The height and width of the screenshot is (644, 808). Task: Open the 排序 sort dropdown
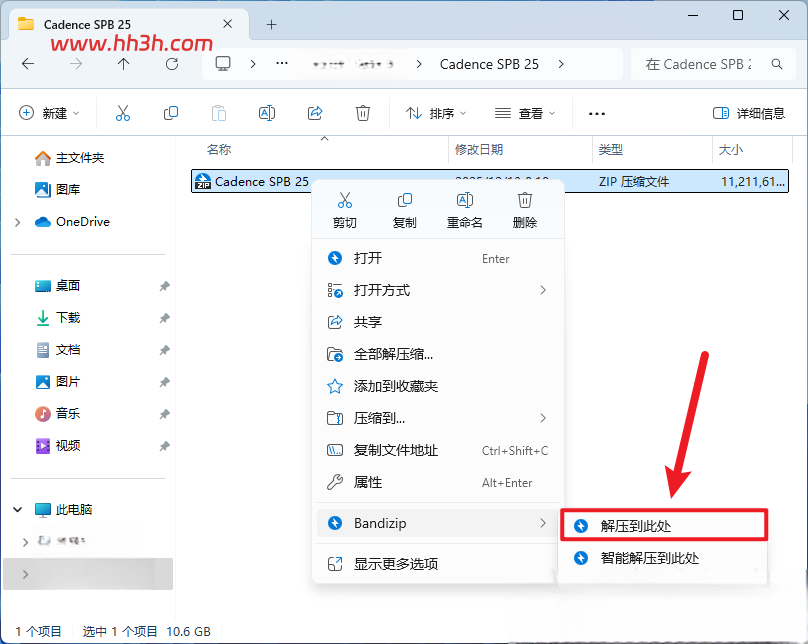pyautogui.click(x=436, y=113)
